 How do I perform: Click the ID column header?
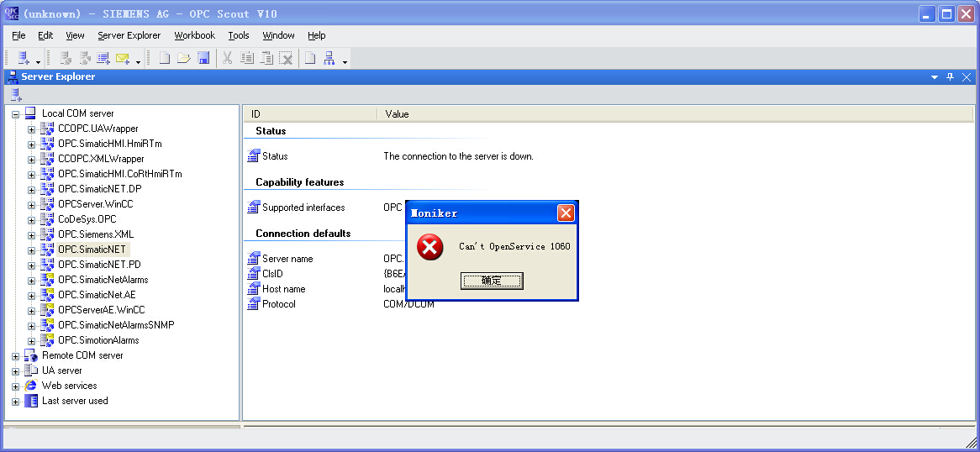tap(310, 114)
